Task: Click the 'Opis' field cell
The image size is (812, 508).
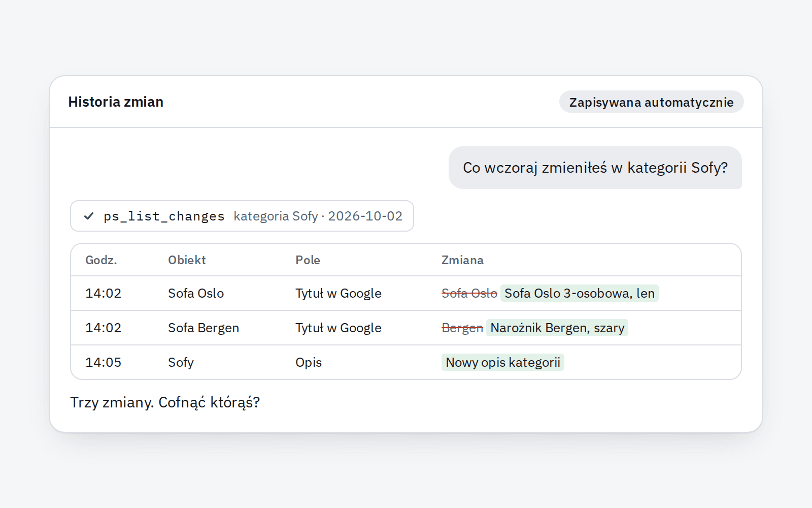Action: point(309,362)
